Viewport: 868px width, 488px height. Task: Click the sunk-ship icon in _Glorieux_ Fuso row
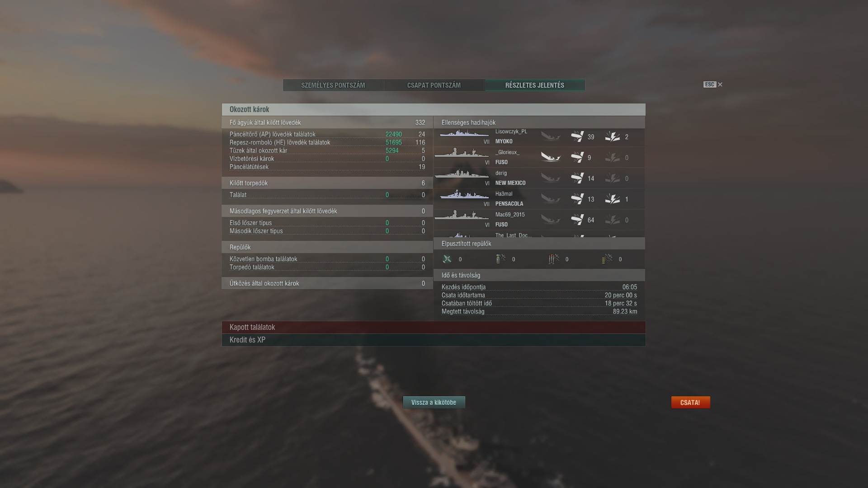pyautogui.click(x=551, y=157)
